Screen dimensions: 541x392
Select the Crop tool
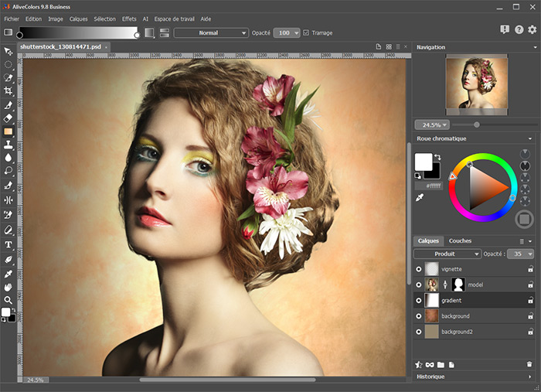coord(8,90)
